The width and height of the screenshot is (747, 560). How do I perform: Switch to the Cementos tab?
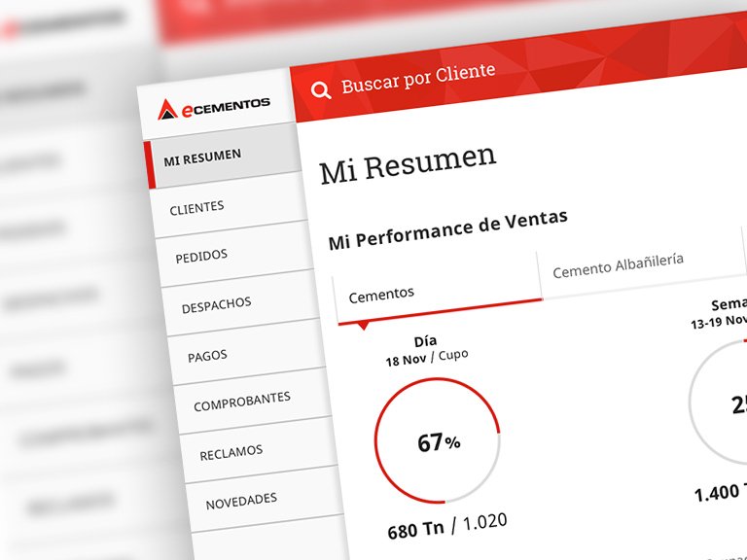(381, 293)
